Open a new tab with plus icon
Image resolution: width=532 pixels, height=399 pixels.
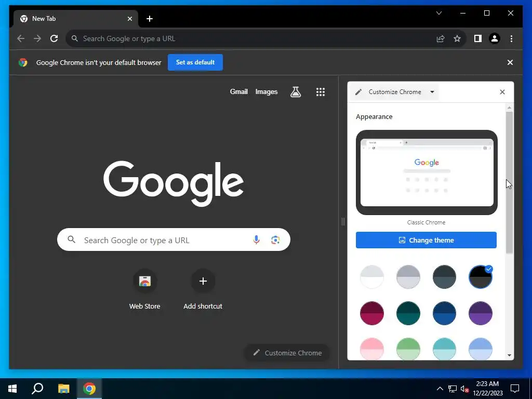tap(150, 19)
